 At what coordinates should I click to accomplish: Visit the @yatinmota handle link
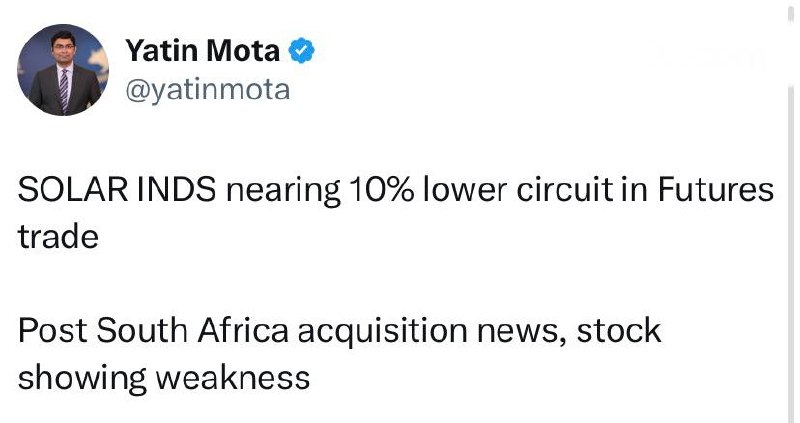[208, 90]
